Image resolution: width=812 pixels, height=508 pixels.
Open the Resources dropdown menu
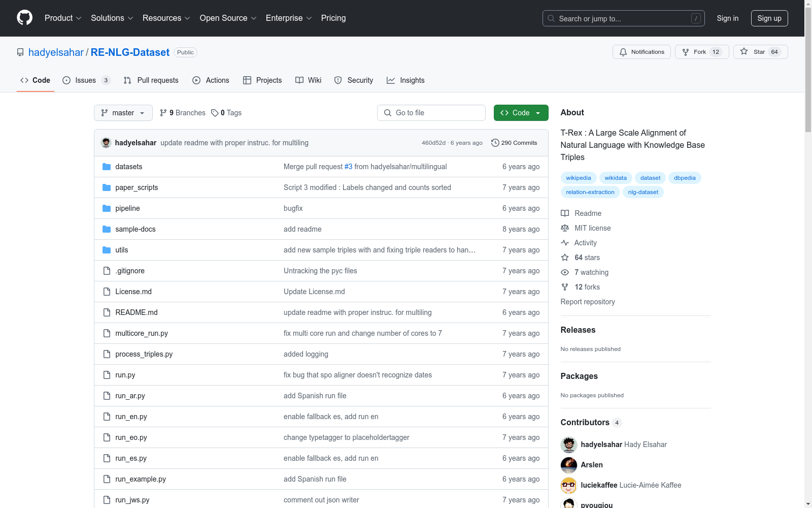tap(166, 18)
